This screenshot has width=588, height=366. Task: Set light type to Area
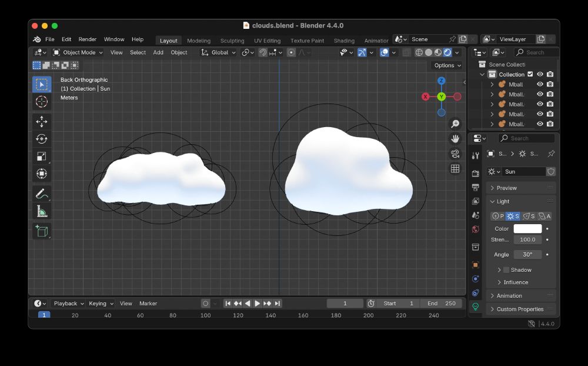coord(544,216)
